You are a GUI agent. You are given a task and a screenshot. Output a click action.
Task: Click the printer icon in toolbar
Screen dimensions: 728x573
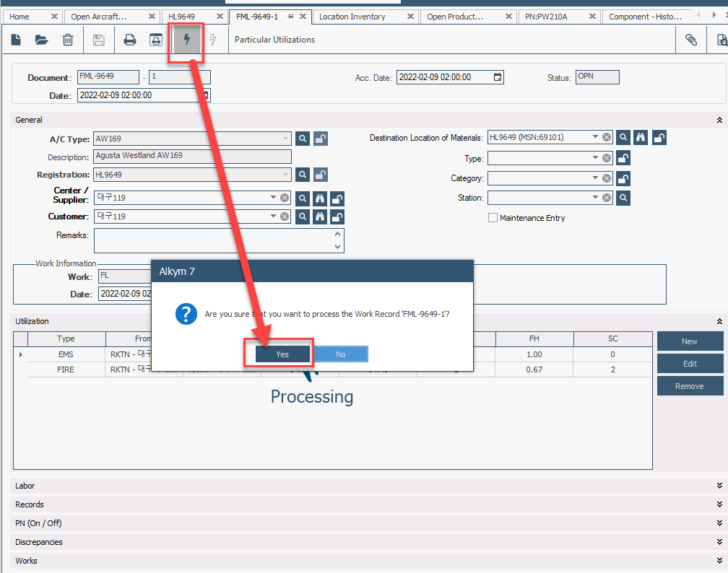coord(130,40)
